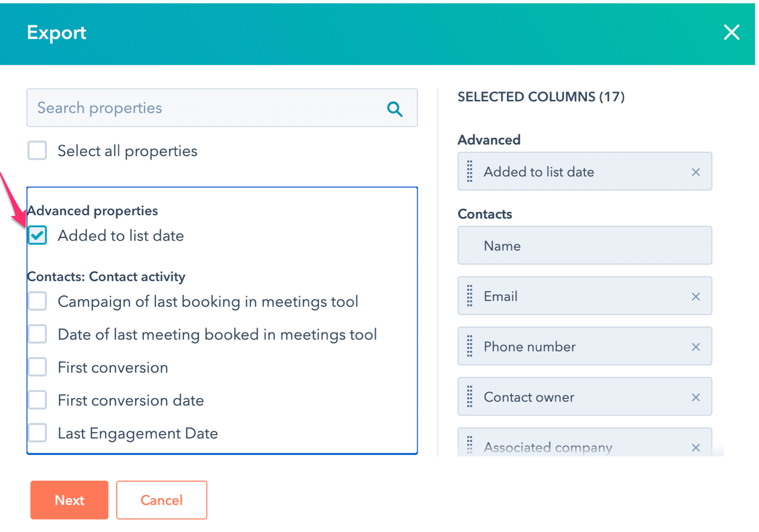Remove the Added to list date column
This screenshot has height=532, width=759.
[695, 172]
